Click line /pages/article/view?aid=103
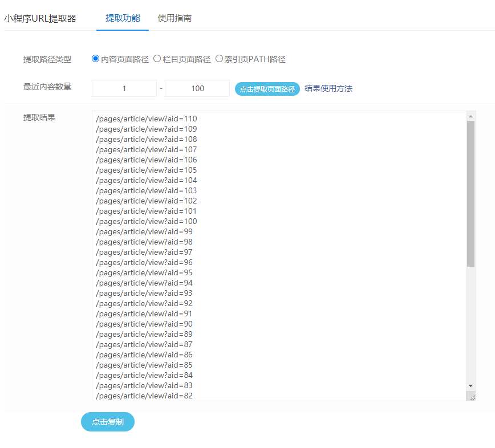Image resolution: width=495 pixels, height=448 pixels. click(x=146, y=190)
